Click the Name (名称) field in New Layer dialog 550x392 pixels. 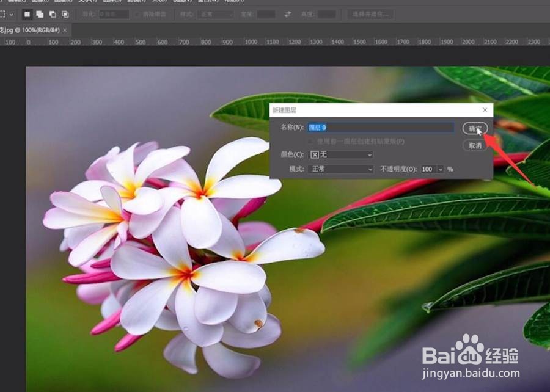pos(381,128)
